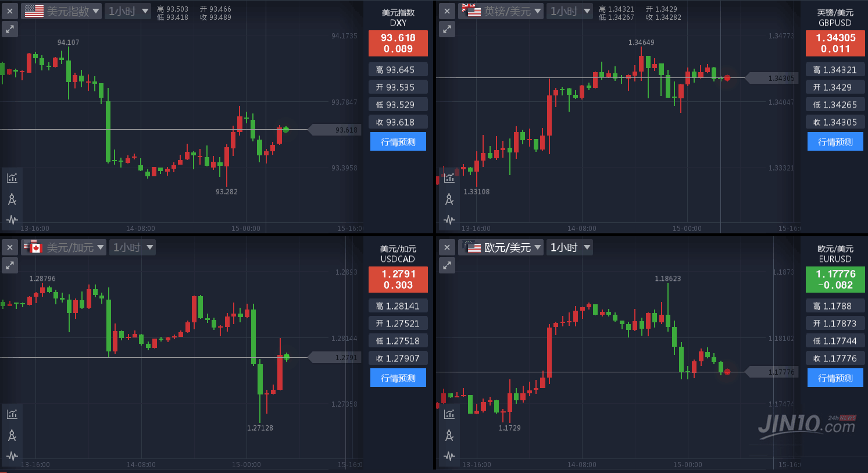Screen dimensions: 868x473
Task: Open pulse waveform tool in EURUSD panel
Action: click(x=449, y=456)
